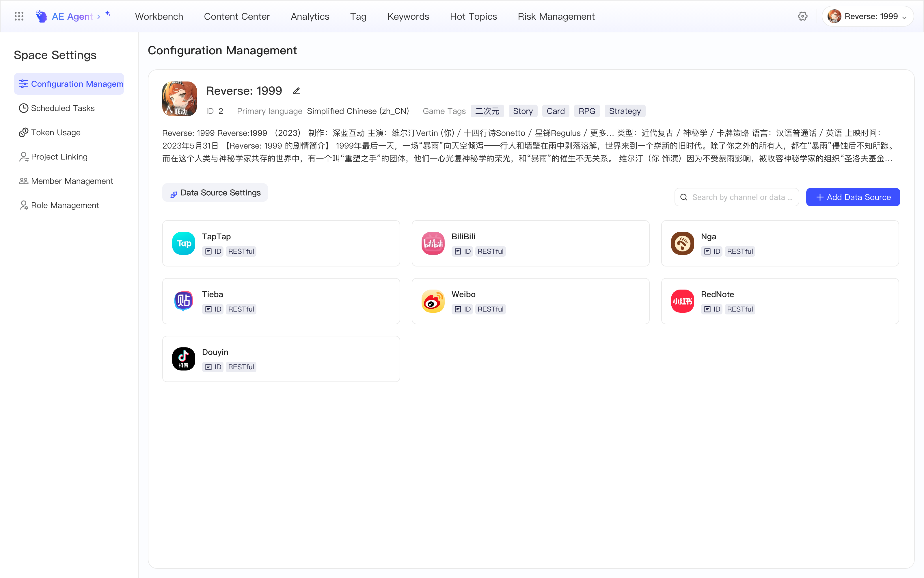Viewport: 924px width, 578px height.
Task: Open the RedNote data source icon
Action: (682, 301)
